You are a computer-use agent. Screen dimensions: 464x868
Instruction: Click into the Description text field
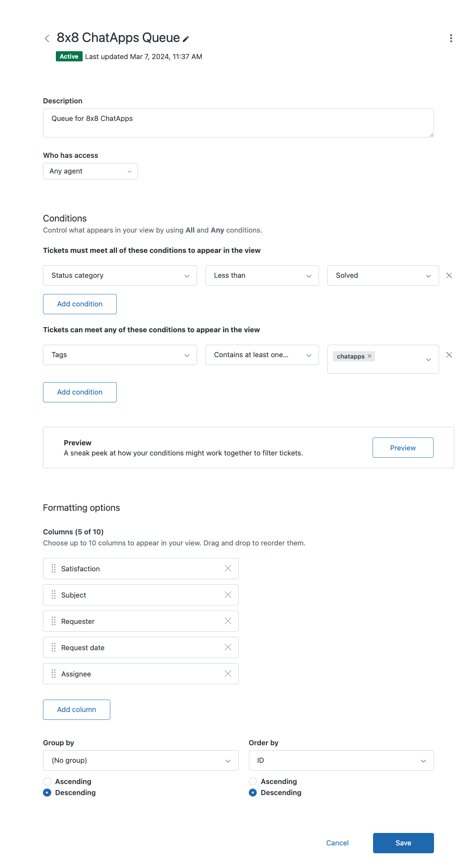(238, 123)
